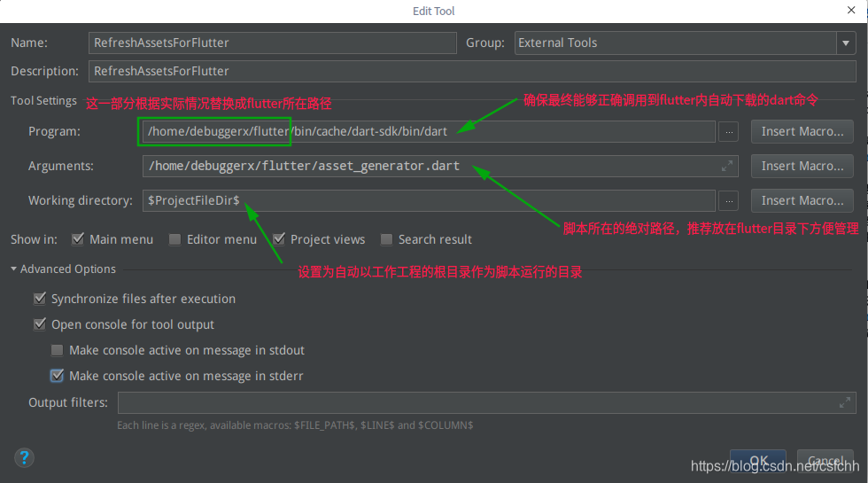This screenshot has width=868, height=483.
Task: Collapse the Advanced Options section
Action: (x=13, y=269)
